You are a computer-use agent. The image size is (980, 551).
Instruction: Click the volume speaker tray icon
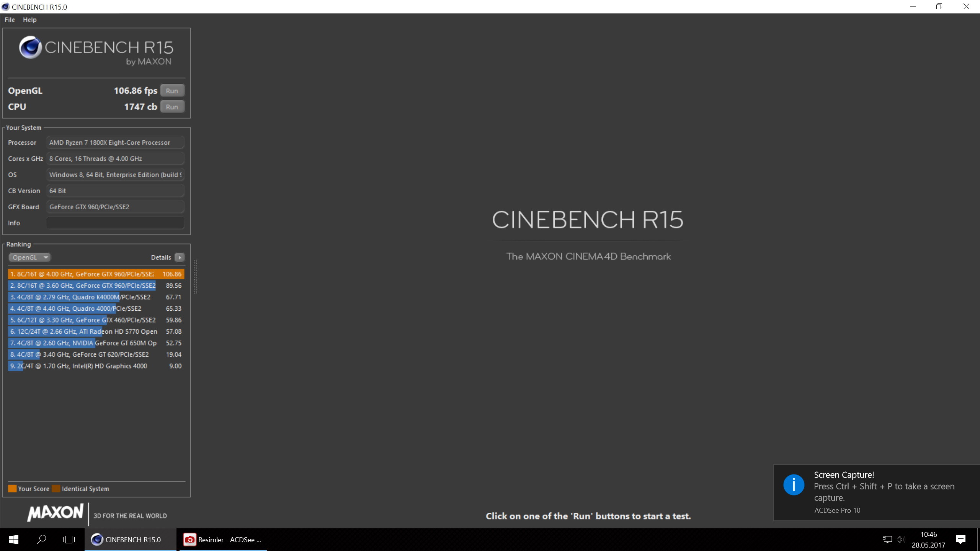click(901, 540)
